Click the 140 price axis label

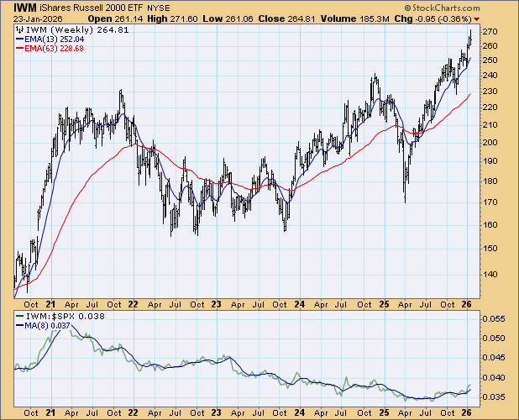(490, 274)
